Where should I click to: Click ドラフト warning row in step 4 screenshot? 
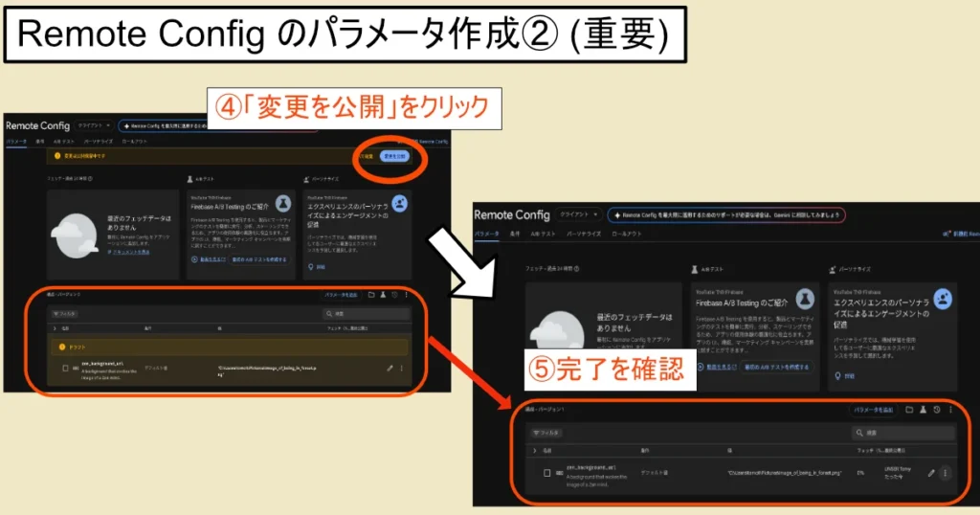(x=230, y=347)
